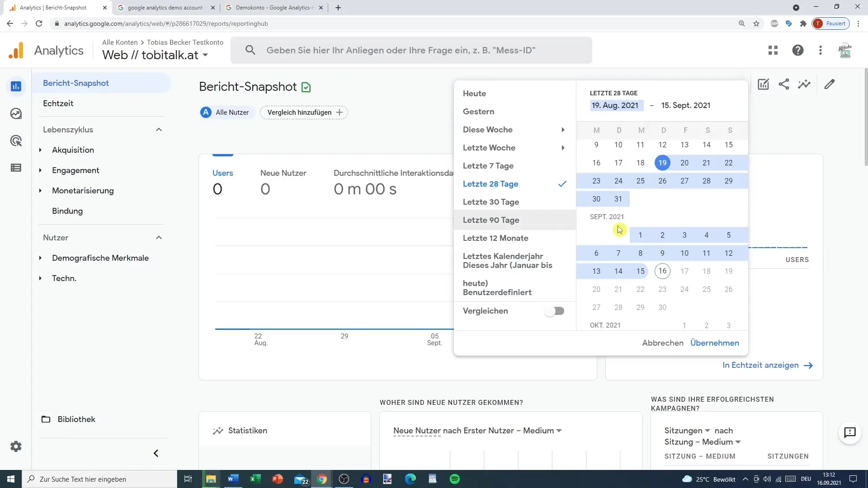This screenshot has width=868, height=488.
Task: Open the Advertising icon in left rail
Action: click(x=16, y=141)
